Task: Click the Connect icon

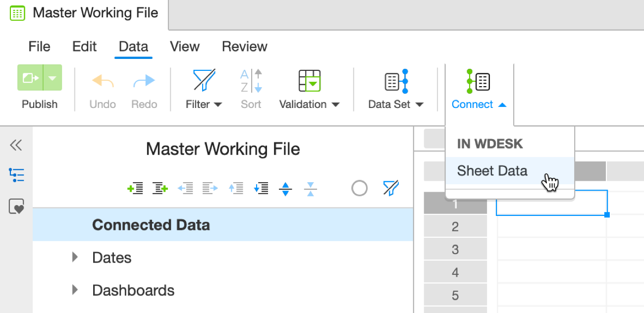Action: pos(479,81)
